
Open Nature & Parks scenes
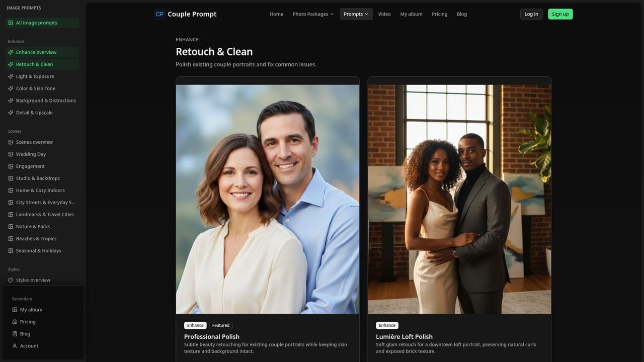pos(42,227)
